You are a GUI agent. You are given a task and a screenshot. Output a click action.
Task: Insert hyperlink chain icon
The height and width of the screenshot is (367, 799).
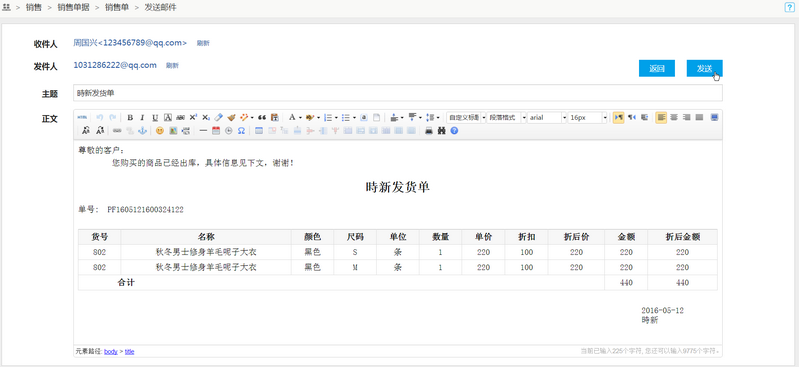(117, 130)
